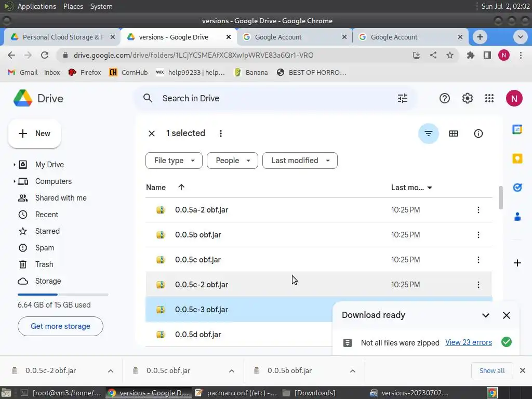
Task: Open the System menu
Action: click(101, 6)
